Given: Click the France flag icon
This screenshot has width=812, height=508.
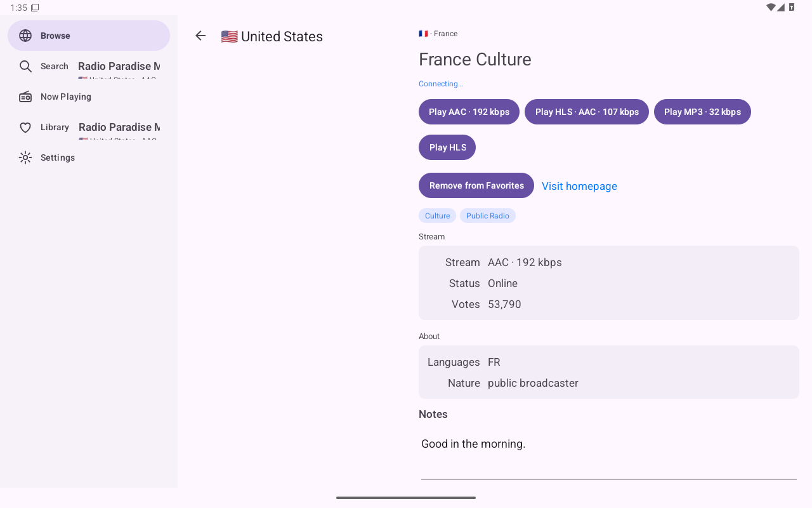Looking at the screenshot, I should pyautogui.click(x=423, y=34).
